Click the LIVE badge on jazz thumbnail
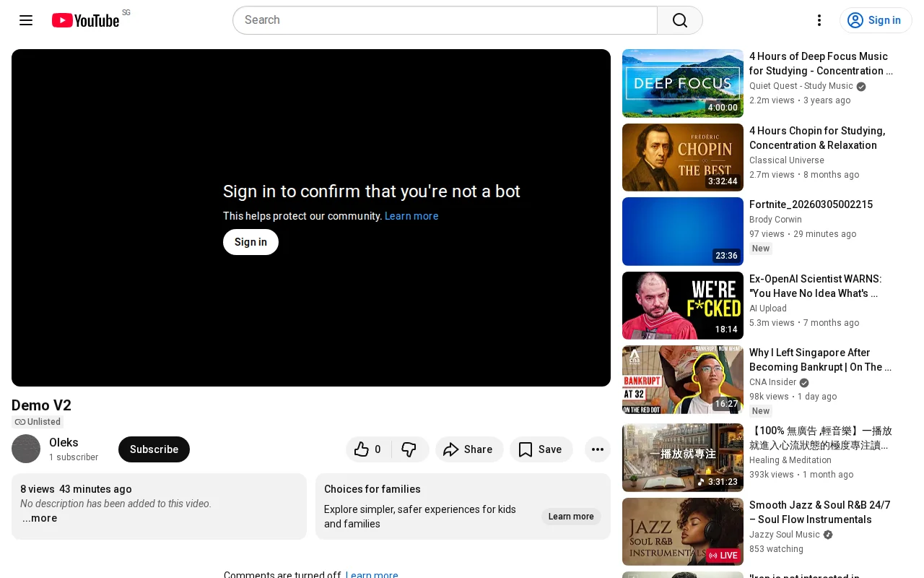Viewport: 924px width, 578px height. pos(723,556)
